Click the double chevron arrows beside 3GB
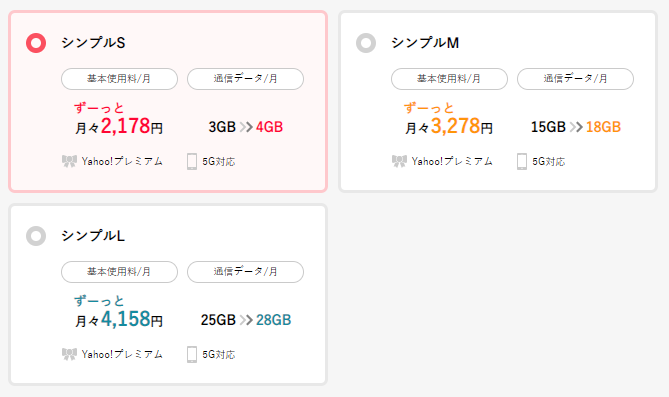669x397 pixels. tap(246, 127)
